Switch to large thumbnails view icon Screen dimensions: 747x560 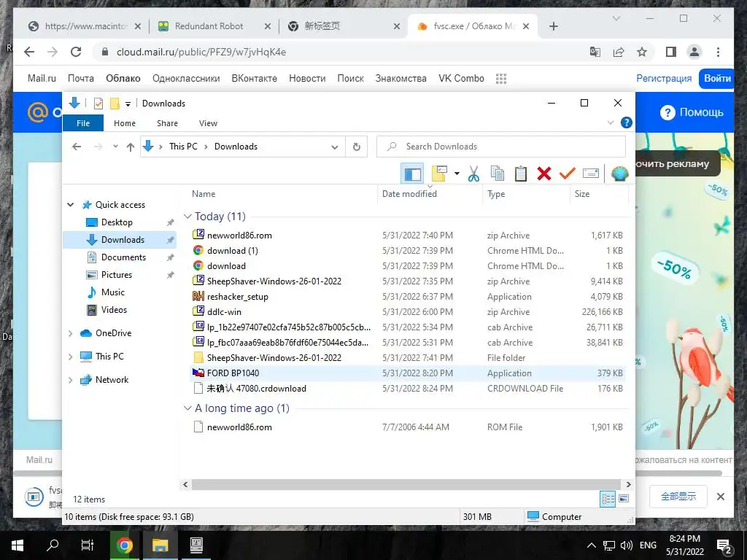[x=624, y=499]
